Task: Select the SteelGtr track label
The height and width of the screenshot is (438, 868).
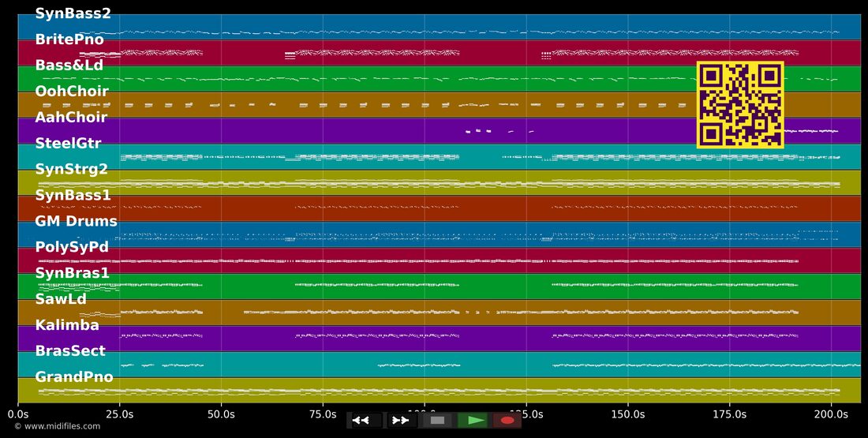Action: tap(68, 144)
